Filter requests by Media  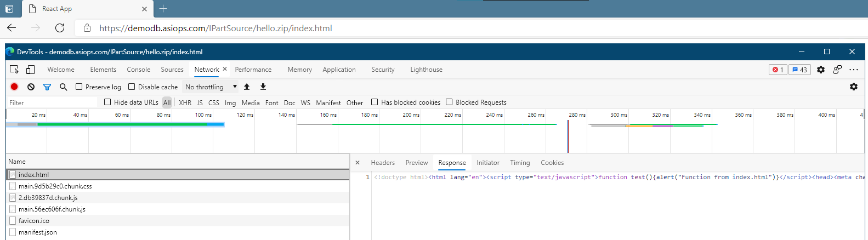pos(251,102)
